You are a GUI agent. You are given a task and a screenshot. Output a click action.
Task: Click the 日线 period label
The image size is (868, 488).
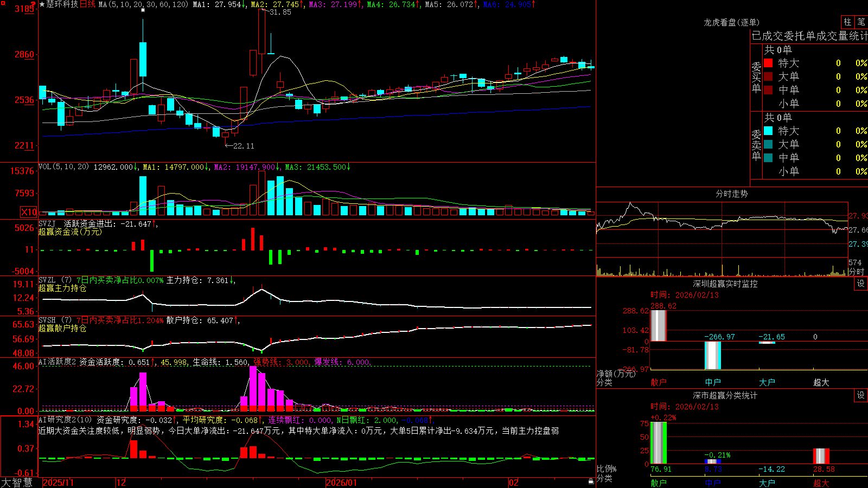coord(87,4)
